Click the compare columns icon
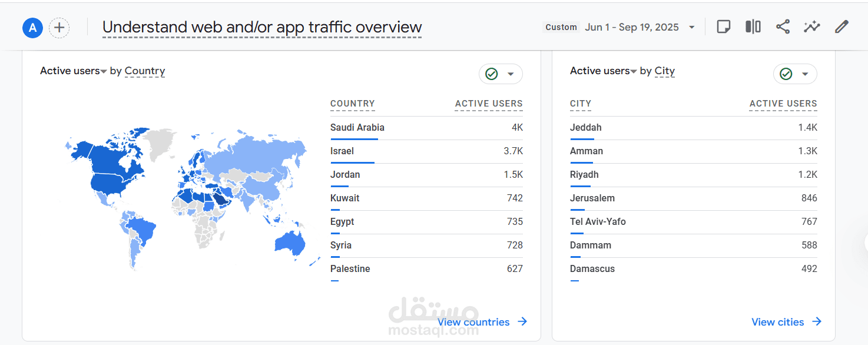 point(753,27)
